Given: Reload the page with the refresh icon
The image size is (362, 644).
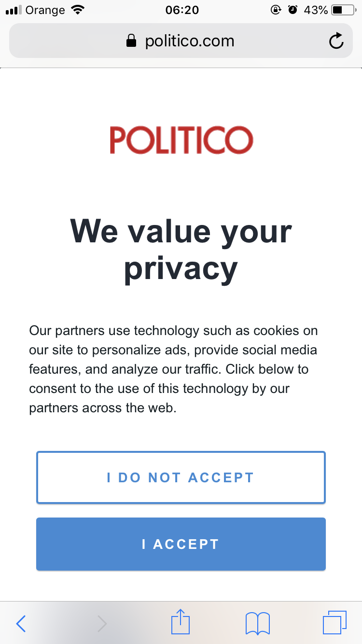Looking at the screenshot, I should click(x=336, y=41).
